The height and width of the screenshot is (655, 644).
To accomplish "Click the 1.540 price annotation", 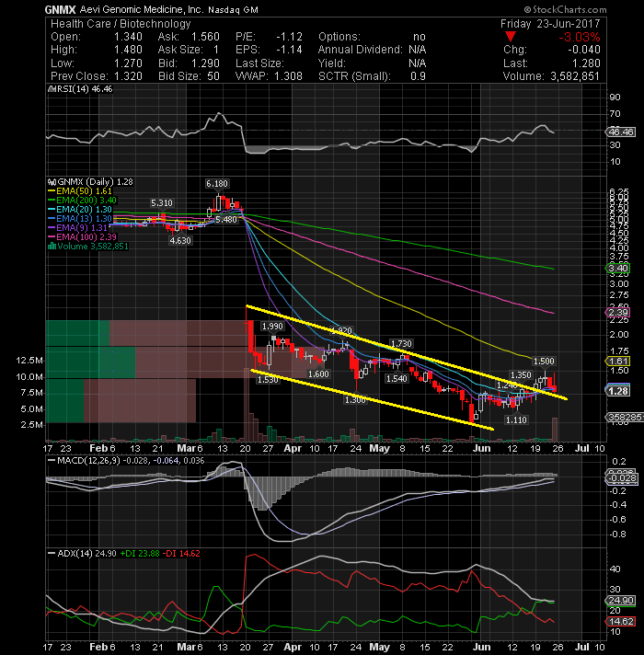I will (x=397, y=378).
